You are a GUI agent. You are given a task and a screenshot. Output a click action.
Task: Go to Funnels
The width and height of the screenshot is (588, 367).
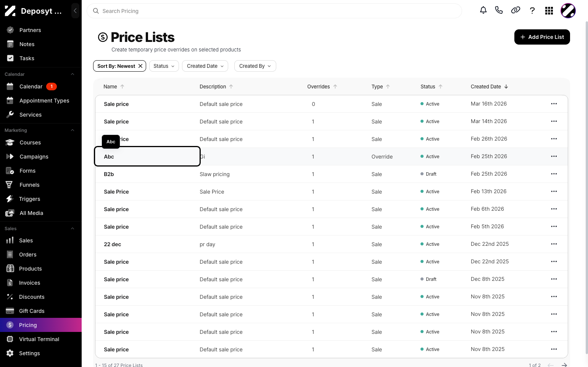41,185
